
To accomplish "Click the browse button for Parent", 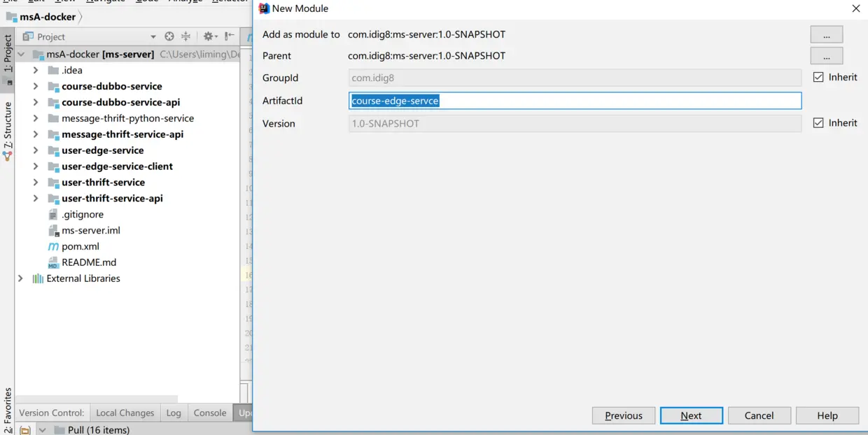I will [x=827, y=55].
